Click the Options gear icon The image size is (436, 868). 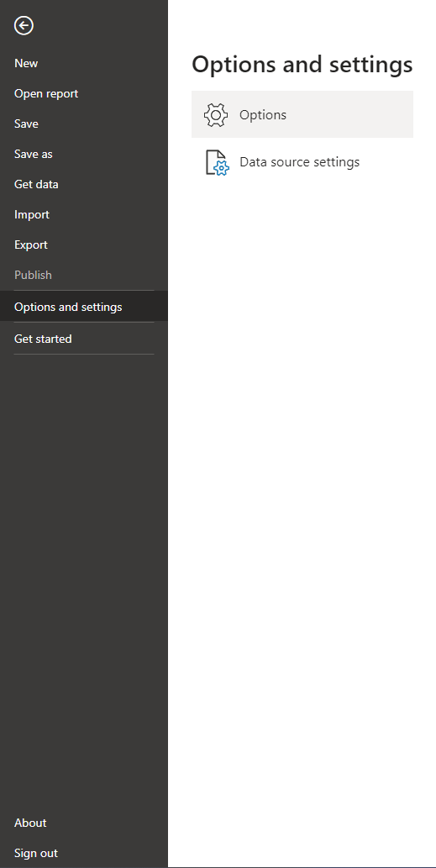pyautogui.click(x=216, y=114)
